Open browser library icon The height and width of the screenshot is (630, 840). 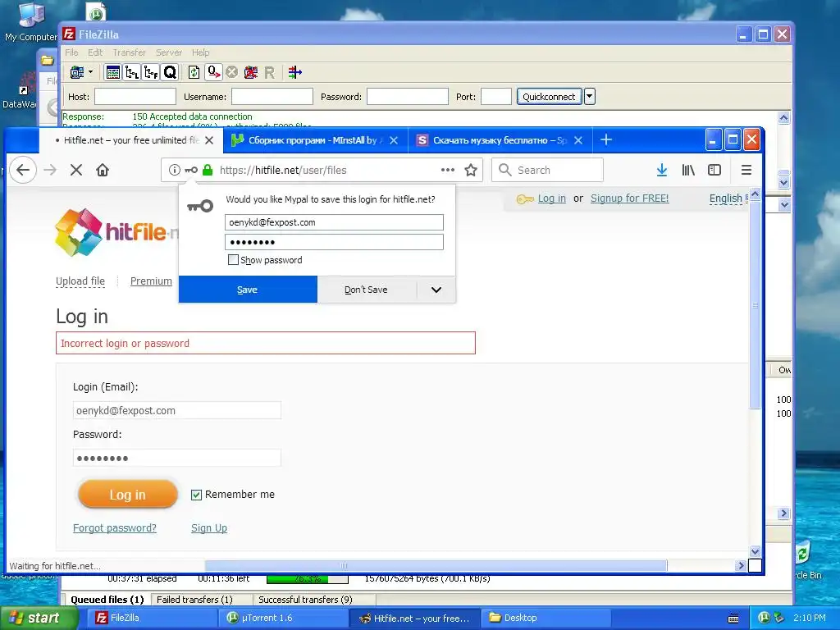point(688,170)
